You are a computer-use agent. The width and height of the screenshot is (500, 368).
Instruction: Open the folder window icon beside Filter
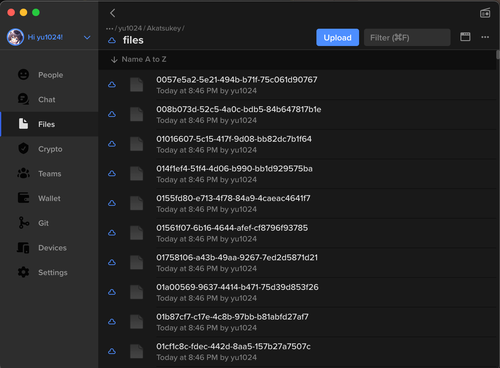465,37
